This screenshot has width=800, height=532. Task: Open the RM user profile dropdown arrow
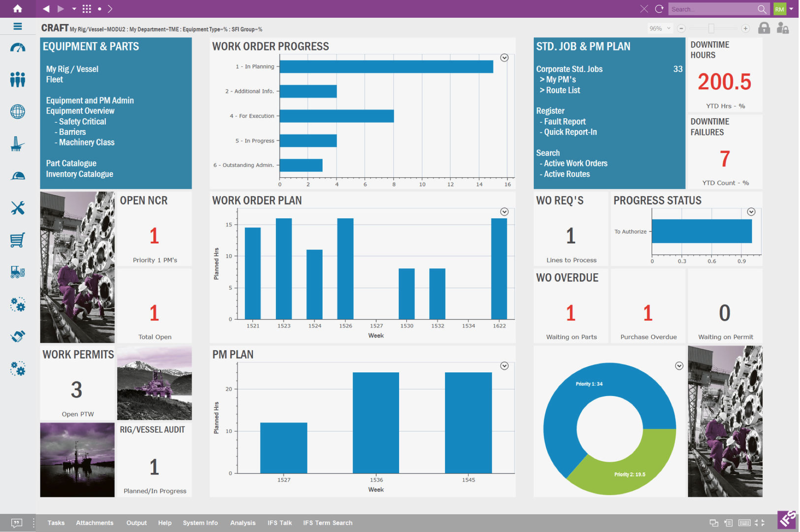point(791,9)
